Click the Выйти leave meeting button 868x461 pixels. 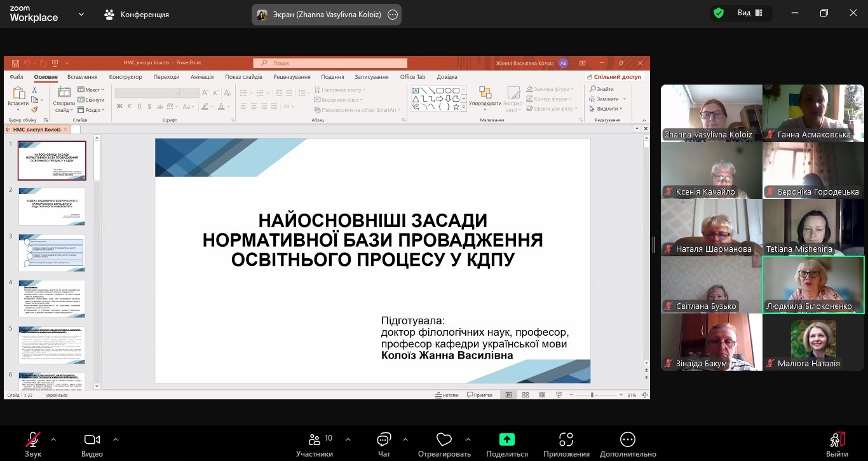pos(837,444)
